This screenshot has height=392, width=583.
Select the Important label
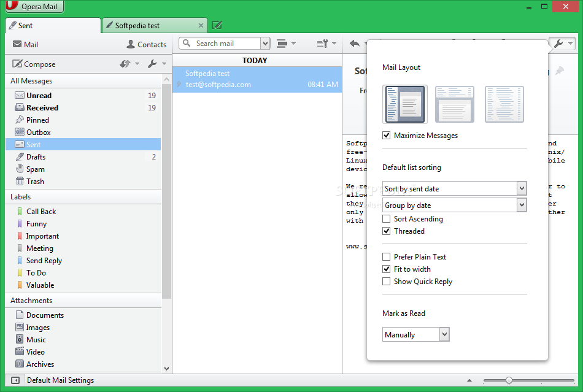[83, 236]
